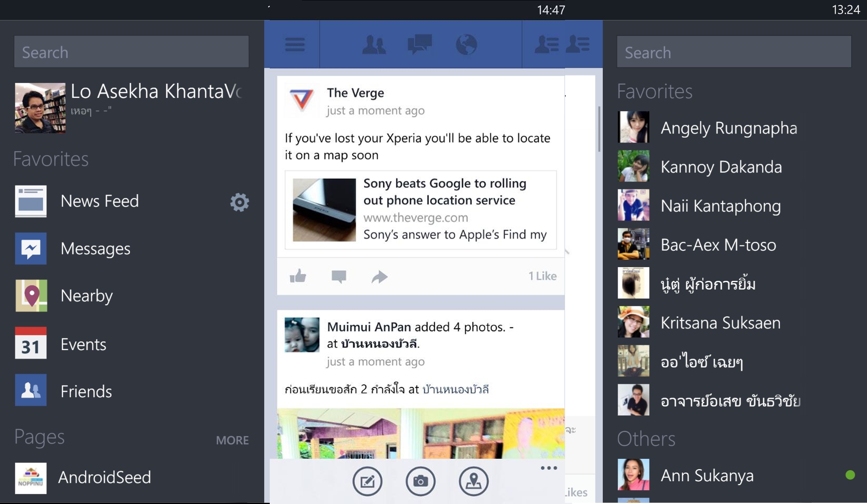Screen dimensions: 867x504
Task: Open the three-dot more options menu
Action: pos(549,468)
